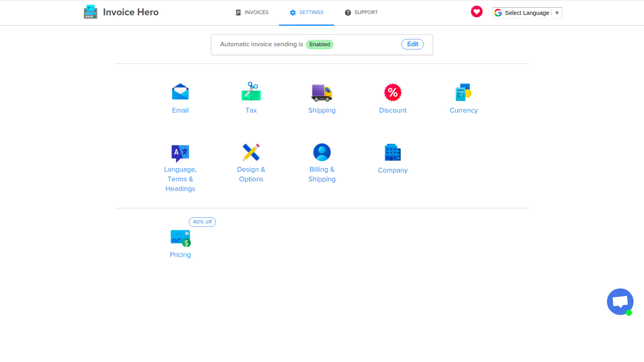The height and width of the screenshot is (362, 644).
Task: Open the Shipping settings via truck icon
Action: tap(322, 93)
